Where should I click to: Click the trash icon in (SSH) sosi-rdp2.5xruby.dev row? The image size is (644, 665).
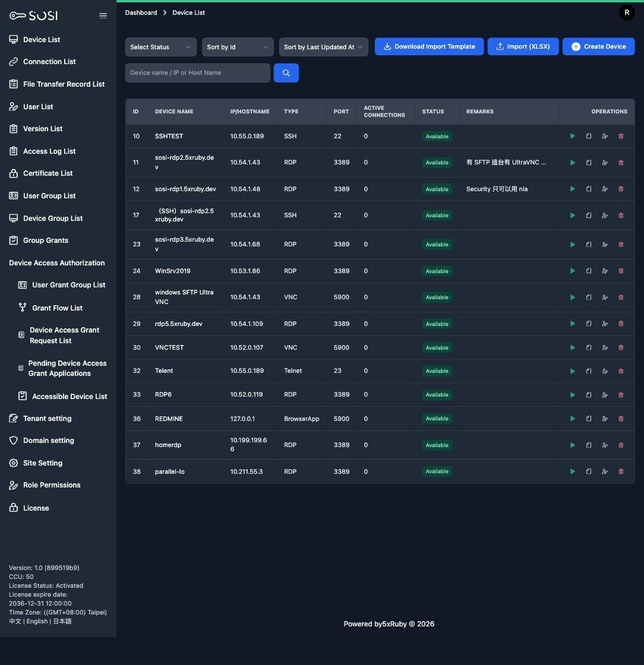tap(621, 215)
